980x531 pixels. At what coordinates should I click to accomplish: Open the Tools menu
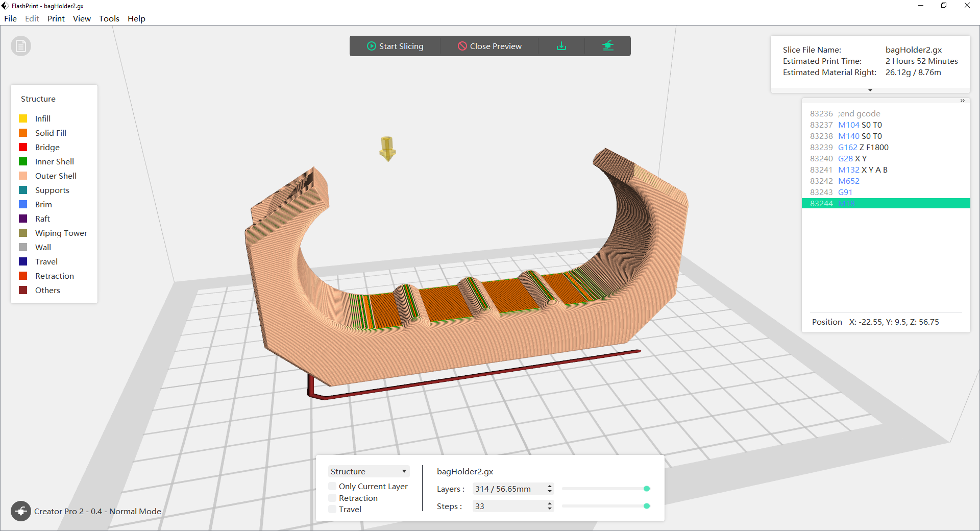tap(109, 18)
